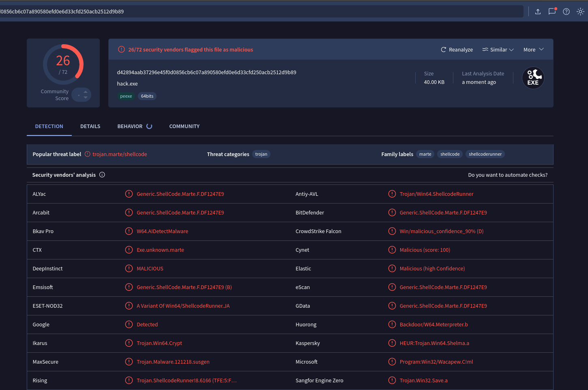Open the notifications chat icon
The image size is (588, 390).
coord(552,11)
